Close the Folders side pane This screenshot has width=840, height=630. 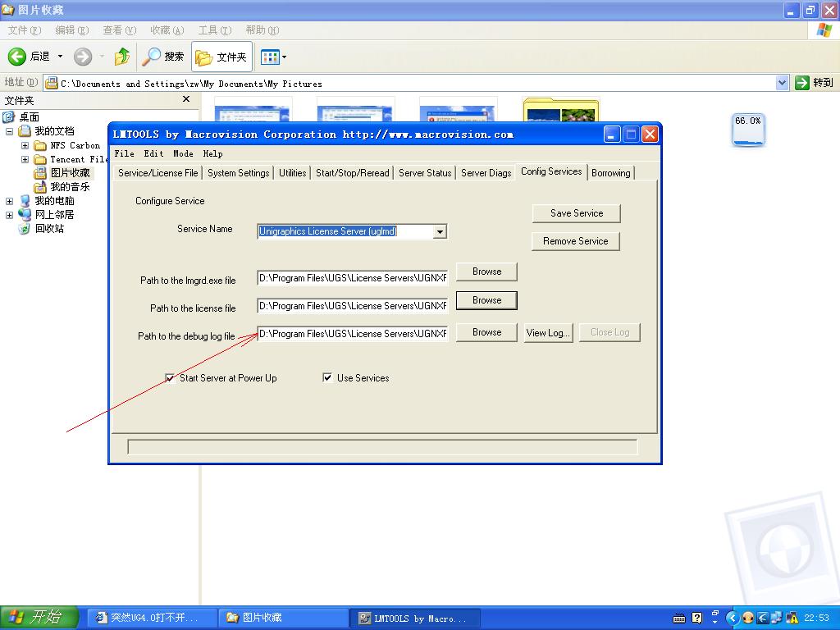coord(186,99)
